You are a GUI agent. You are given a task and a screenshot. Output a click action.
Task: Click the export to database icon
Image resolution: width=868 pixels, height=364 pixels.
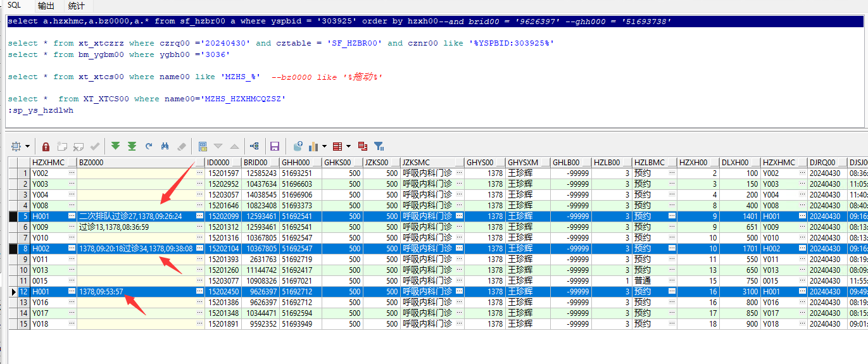298,146
